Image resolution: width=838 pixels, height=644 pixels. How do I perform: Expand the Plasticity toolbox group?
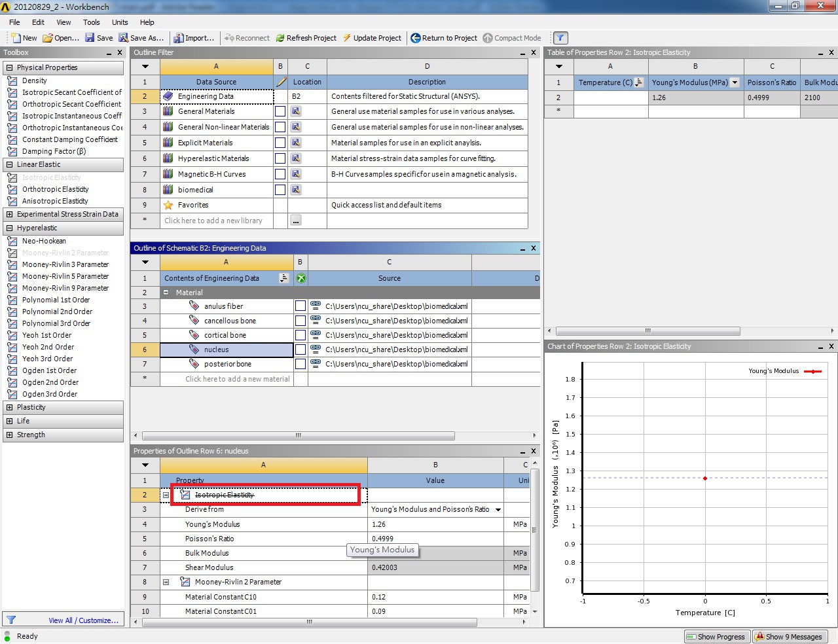click(9, 407)
